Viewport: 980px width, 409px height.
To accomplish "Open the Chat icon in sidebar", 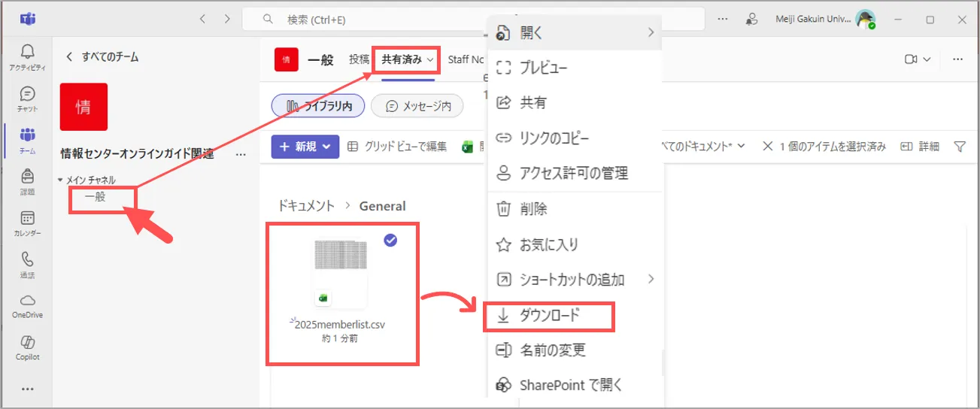I will tap(28, 98).
